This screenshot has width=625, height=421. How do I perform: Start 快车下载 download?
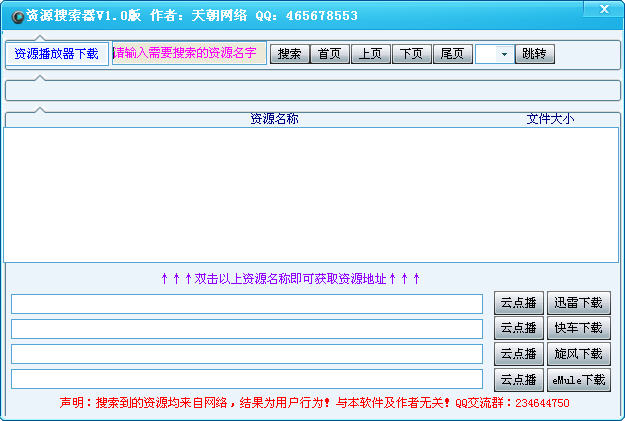(579, 328)
